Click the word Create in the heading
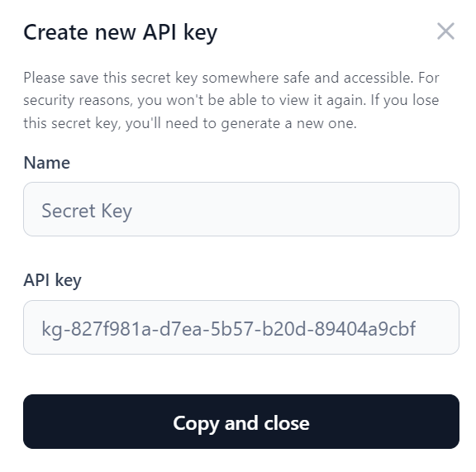 click(56, 32)
